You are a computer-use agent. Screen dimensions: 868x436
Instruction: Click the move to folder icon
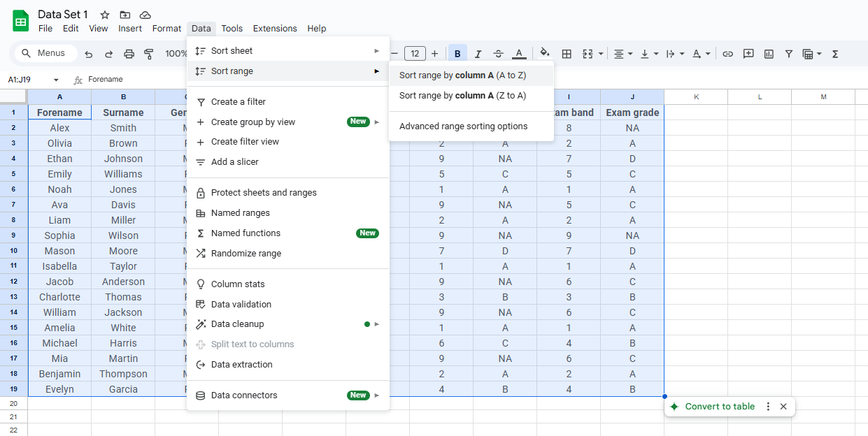124,15
